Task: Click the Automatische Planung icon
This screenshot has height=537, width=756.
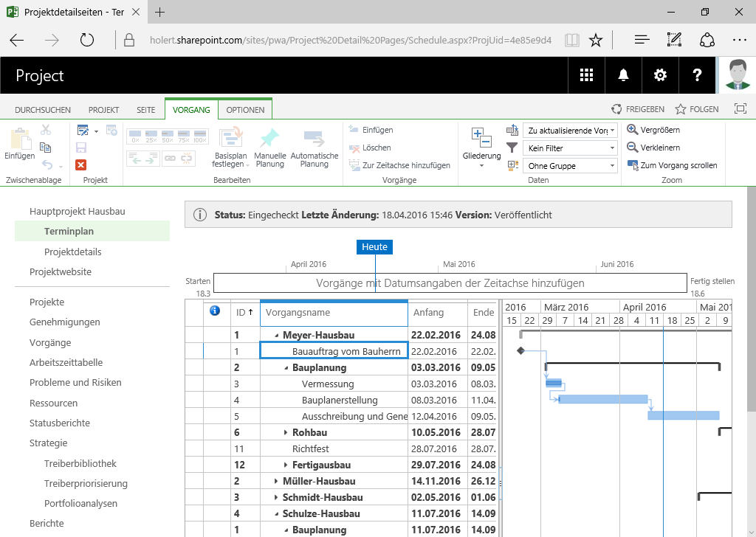Action: pos(314,138)
